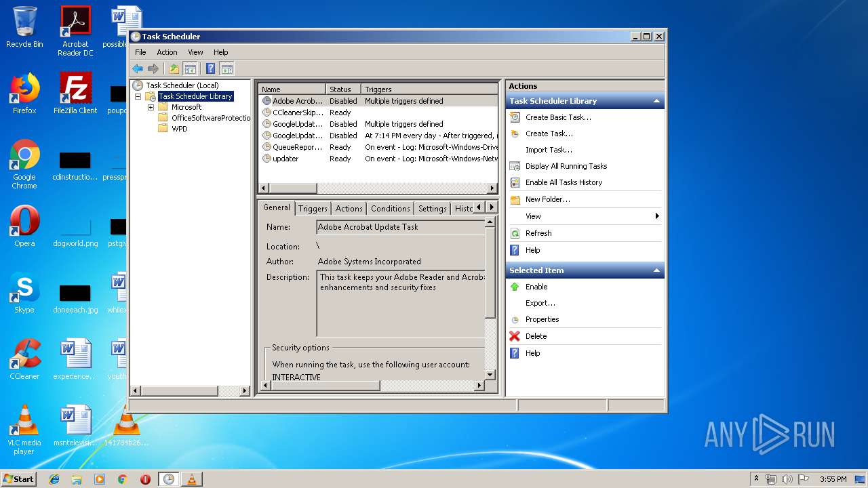The height and width of the screenshot is (488, 868).
Task: Click General tab vertical scrollbar down arrow
Action: 490,373
